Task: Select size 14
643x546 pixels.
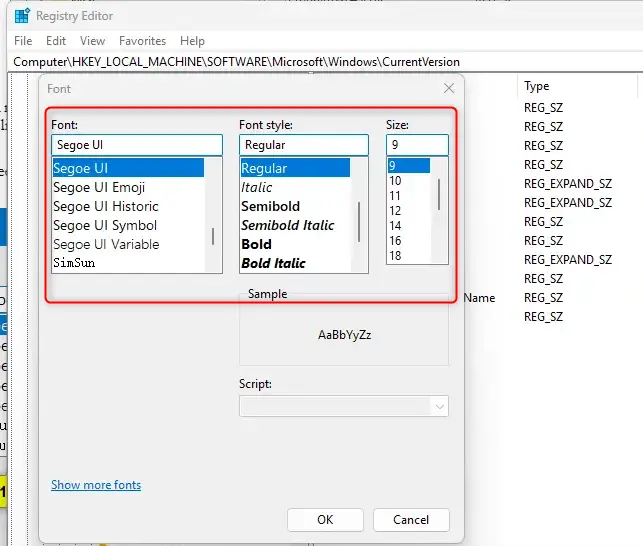Action: (408, 226)
